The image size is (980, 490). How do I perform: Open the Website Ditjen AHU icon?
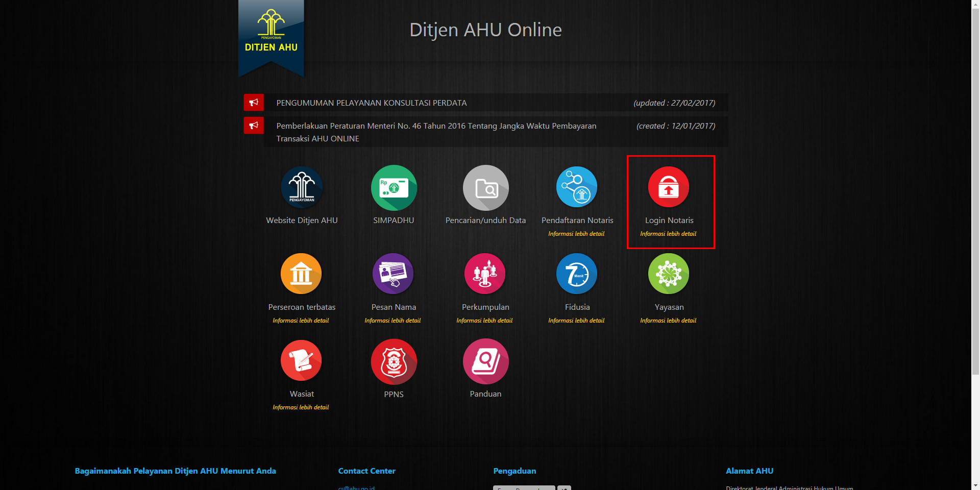tap(302, 187)
